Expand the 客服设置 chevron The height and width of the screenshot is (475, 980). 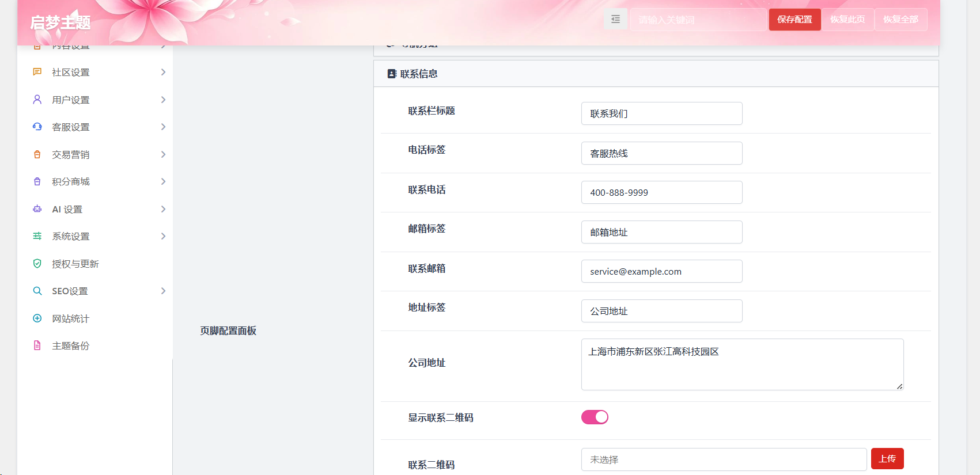coord(163,127)
